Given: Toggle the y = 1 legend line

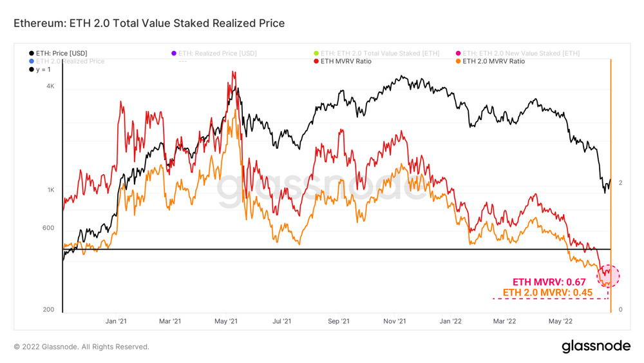Looking at the screenshot, I should (40, 70).
